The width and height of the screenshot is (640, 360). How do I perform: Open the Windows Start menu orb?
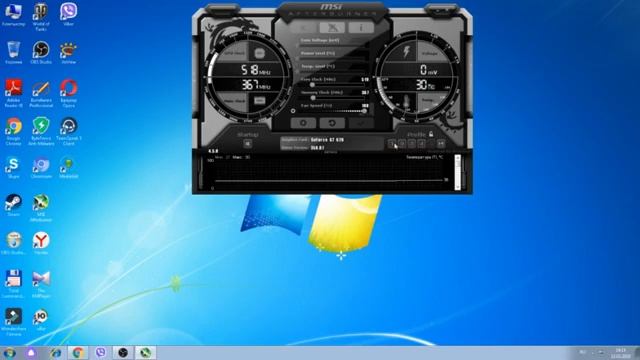click(x=9, y=353)
